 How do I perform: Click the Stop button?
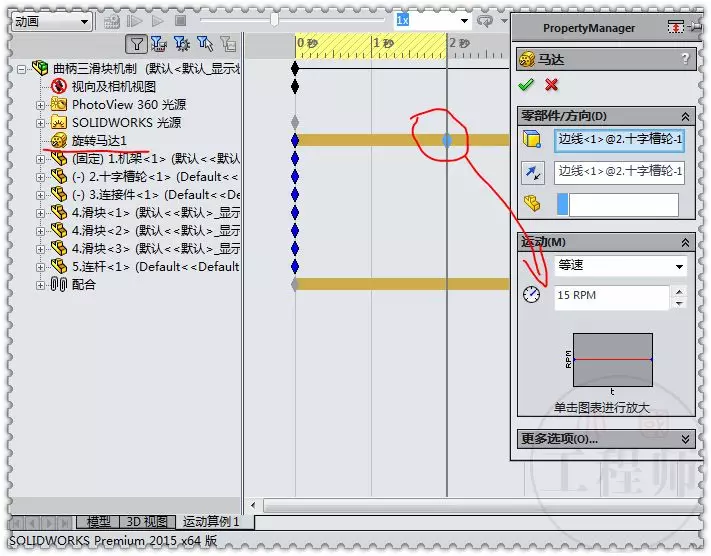[x=180, y=21]
